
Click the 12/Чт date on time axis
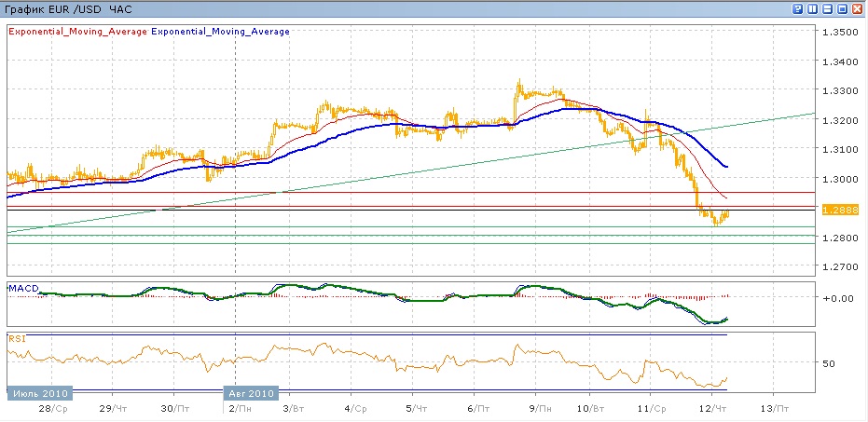point(713,408)
